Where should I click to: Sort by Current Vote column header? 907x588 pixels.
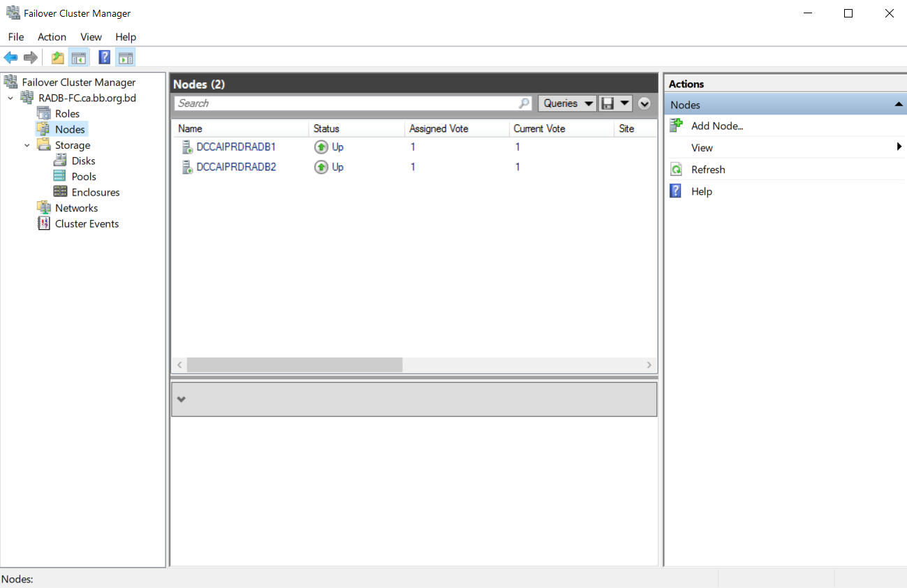click(561, 128)
